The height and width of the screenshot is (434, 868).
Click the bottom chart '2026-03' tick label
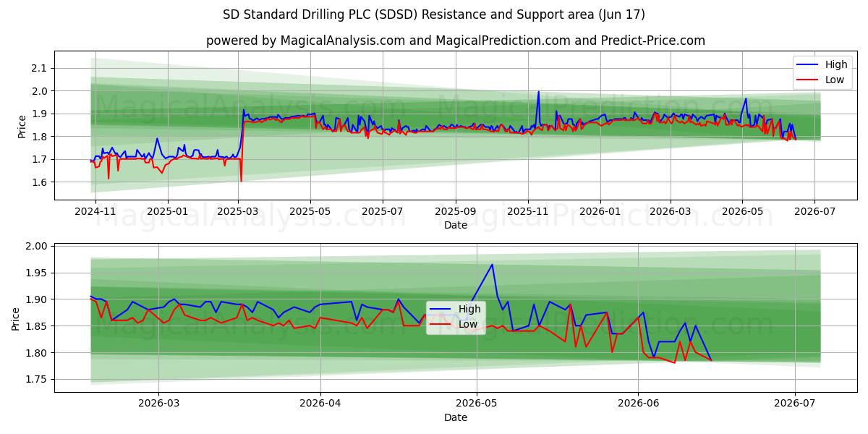point(158,404)
